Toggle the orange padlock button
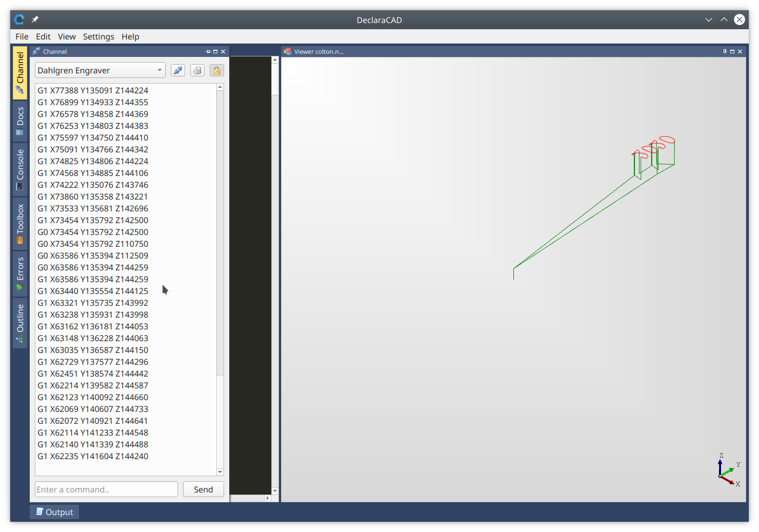 (x=217, y=70)
